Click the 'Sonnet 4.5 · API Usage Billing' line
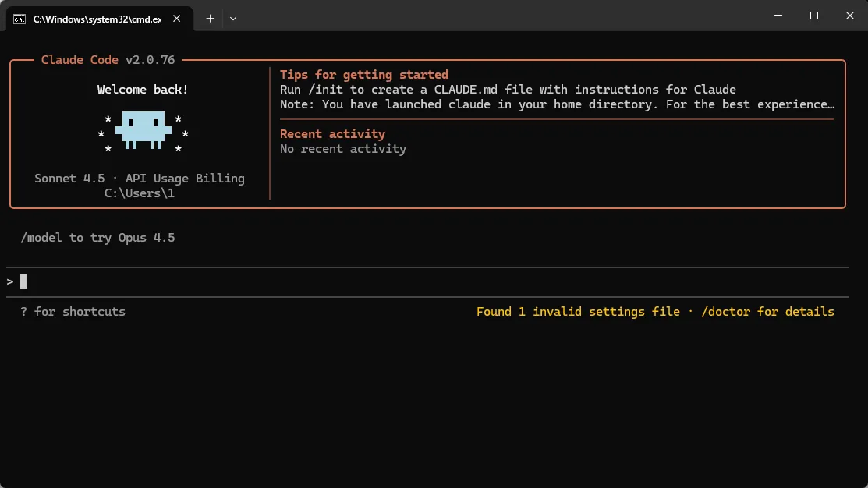The width and height of the screenshot is (868, 488). [140, 179]
